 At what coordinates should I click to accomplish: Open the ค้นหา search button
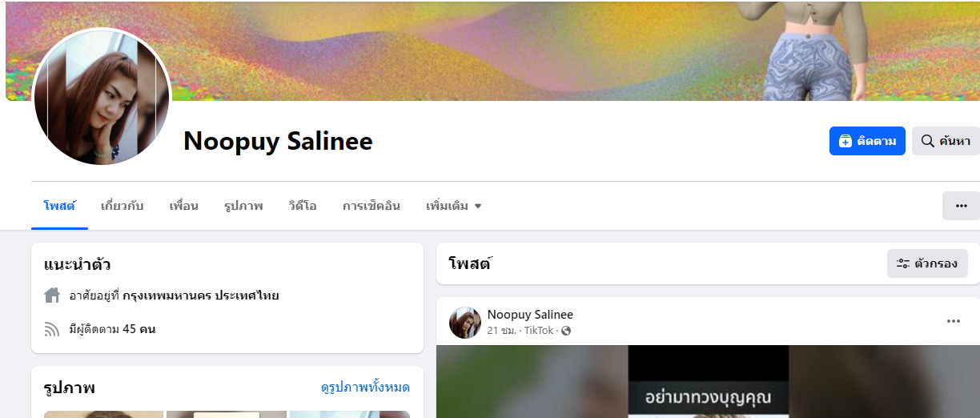(x=946, y=141)
